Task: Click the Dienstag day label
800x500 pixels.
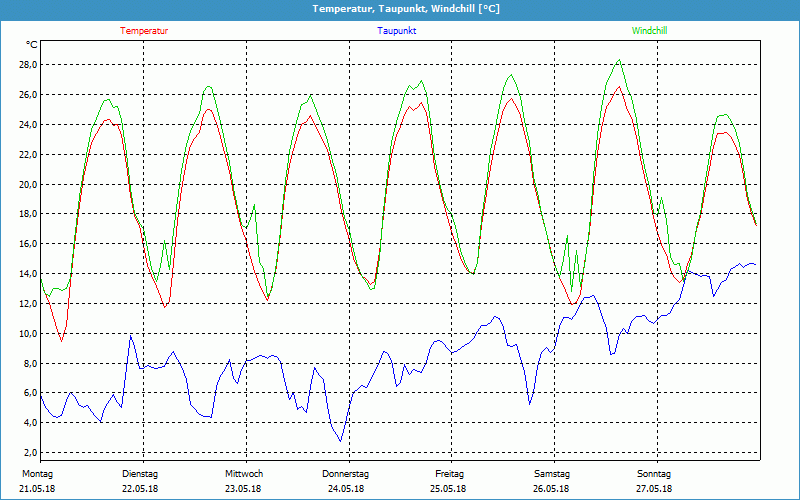Action: (140, 474)
